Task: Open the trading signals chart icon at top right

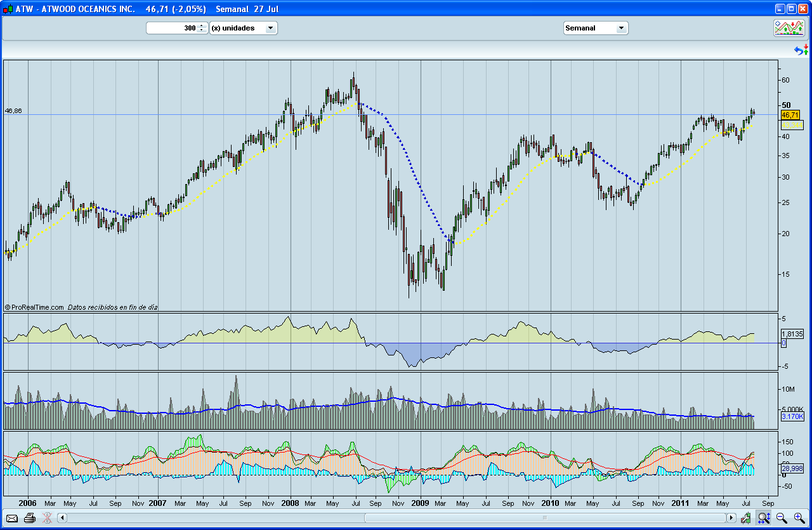Action: click(x=789, y=27)
